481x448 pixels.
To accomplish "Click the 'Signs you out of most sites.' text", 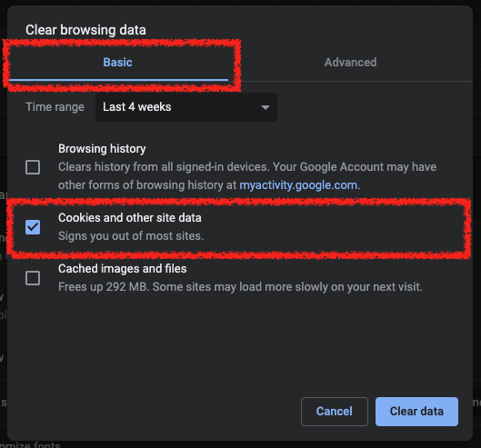I will point(131,236).
